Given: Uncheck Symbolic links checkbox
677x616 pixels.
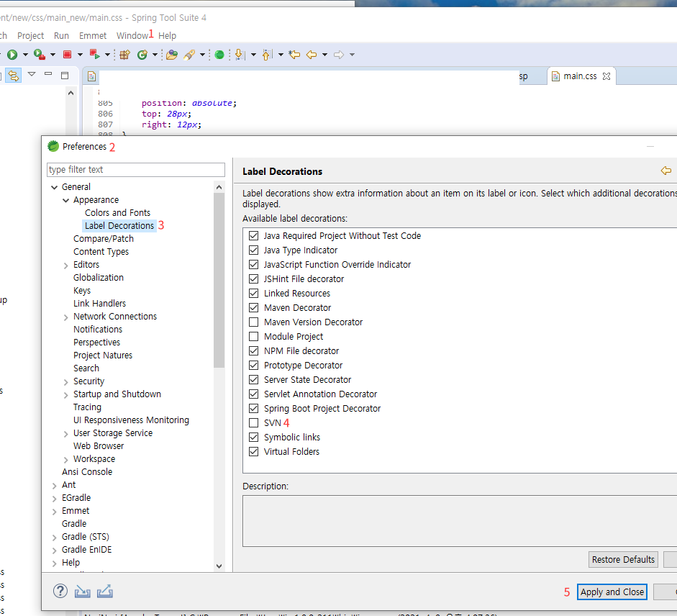Looking at the screenshot, I should (x=253, y=437).
